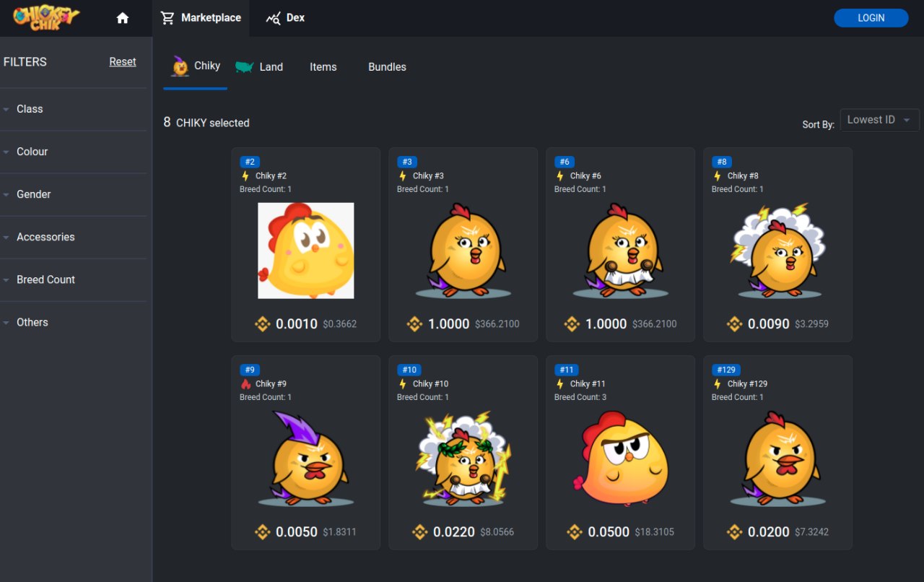924x582 pixels.
Task: Click the Dex chart icon
Action: [274, 18]
